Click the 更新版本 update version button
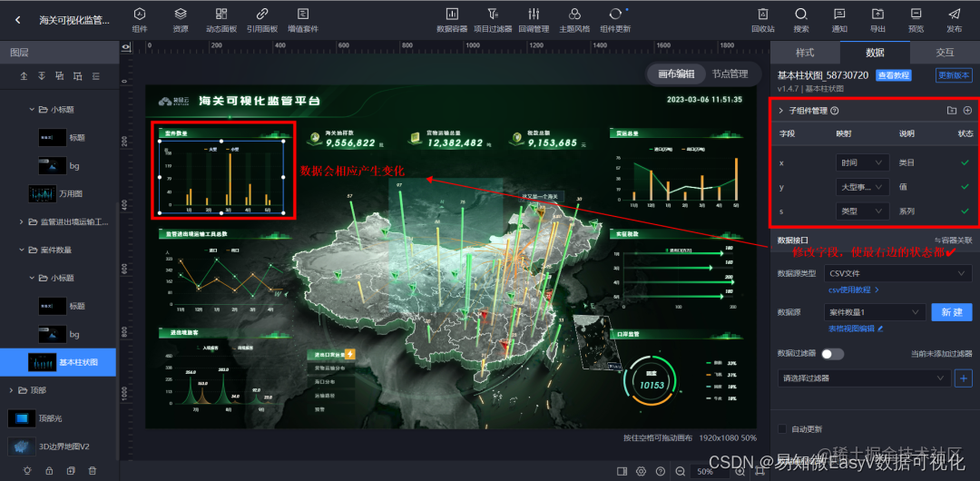The height and width of the screenshot is (481, 980). (x=954, y=75)
